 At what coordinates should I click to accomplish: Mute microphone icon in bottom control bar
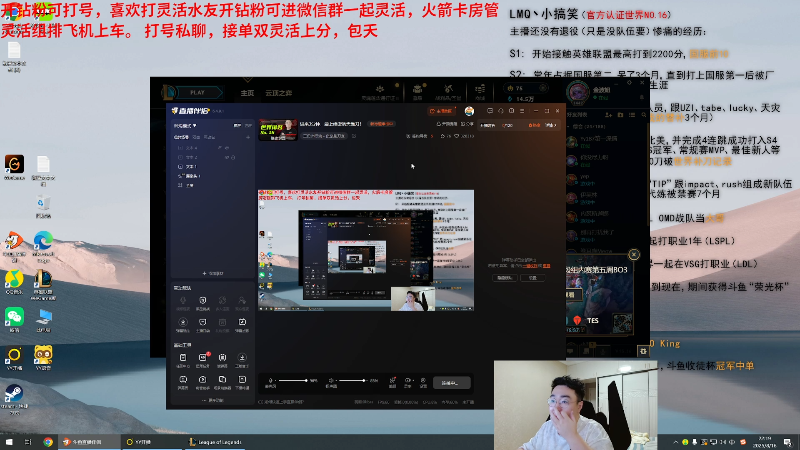coord(270,381)
